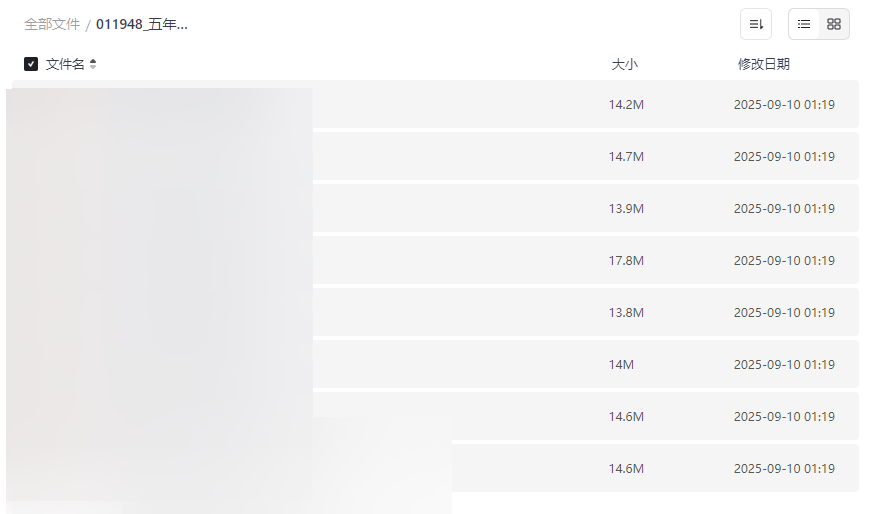Click the 011948_五年... folder breadcrumb

142,24
